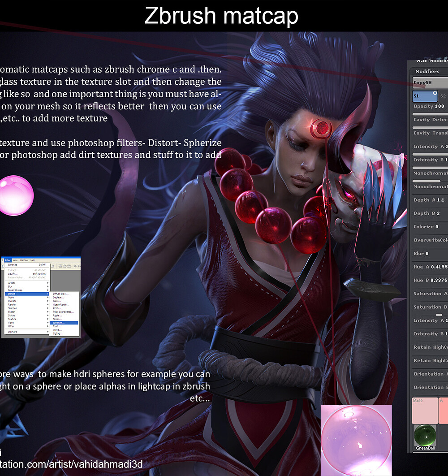Click the Cavity Transition slider
448x476 pixels.
coord(430,135)
